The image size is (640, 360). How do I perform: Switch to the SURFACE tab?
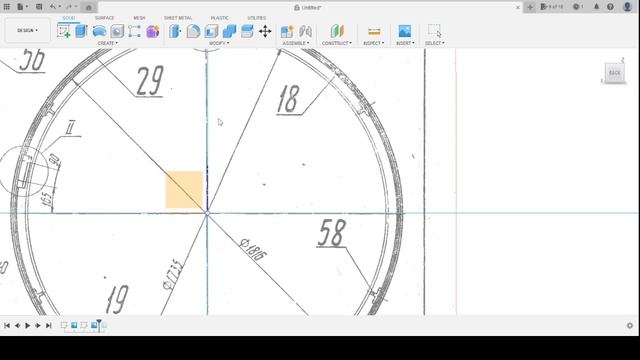[104, 18]
